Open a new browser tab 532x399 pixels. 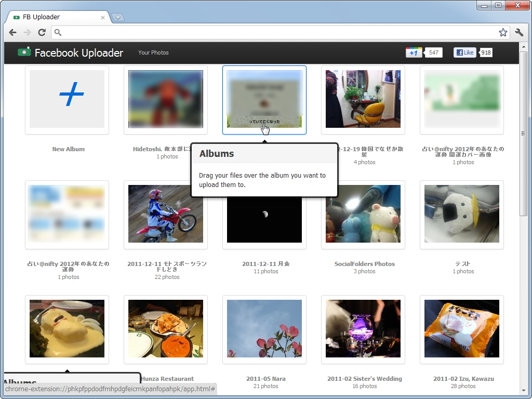pyautogui.click(x=118, y=17)
